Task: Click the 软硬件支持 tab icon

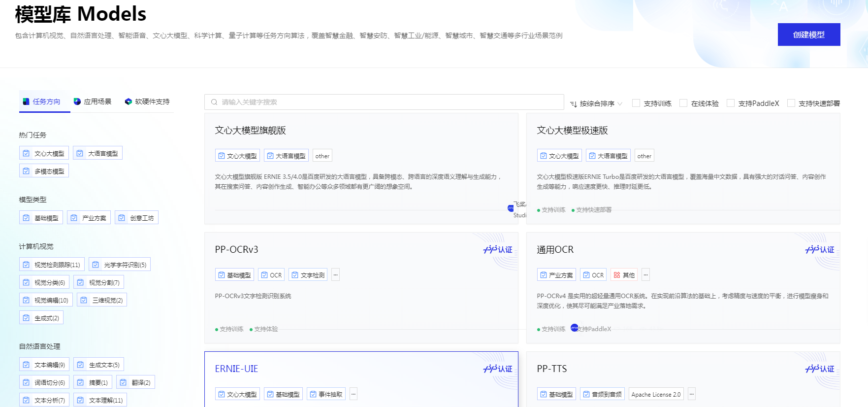Action: [x=129, y=102]
